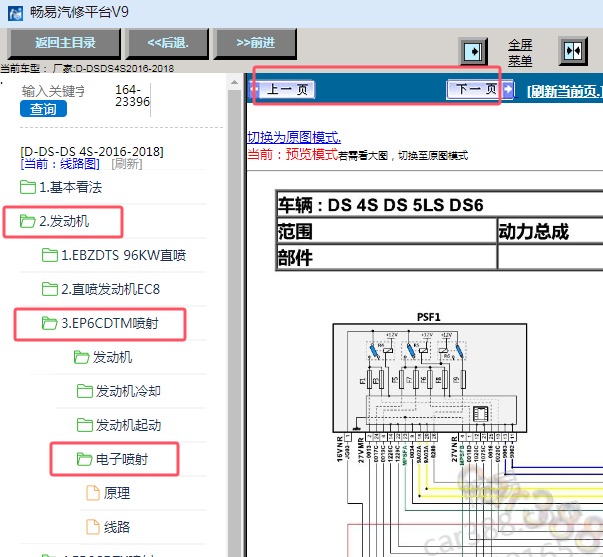Click page icon beside 线路
The image size is (603, 557).
(93, 527)
